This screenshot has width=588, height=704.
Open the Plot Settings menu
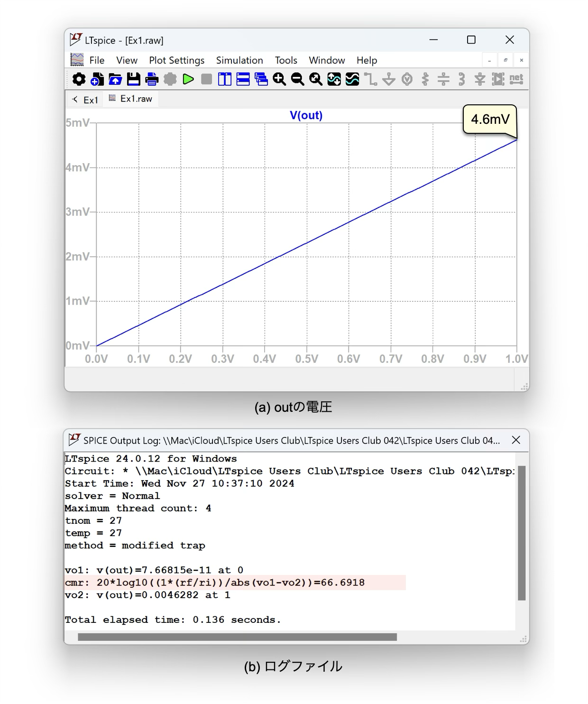[x=176, y=60]
